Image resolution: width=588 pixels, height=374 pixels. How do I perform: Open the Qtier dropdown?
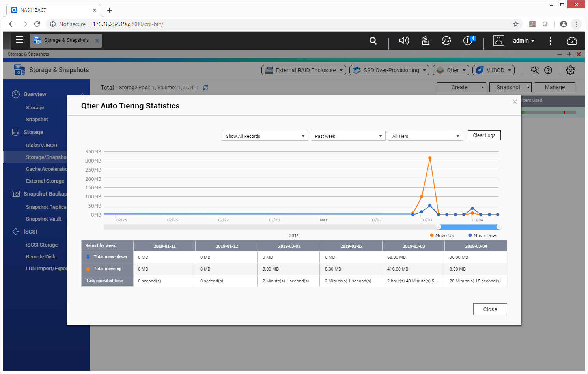tap(451, 70)
